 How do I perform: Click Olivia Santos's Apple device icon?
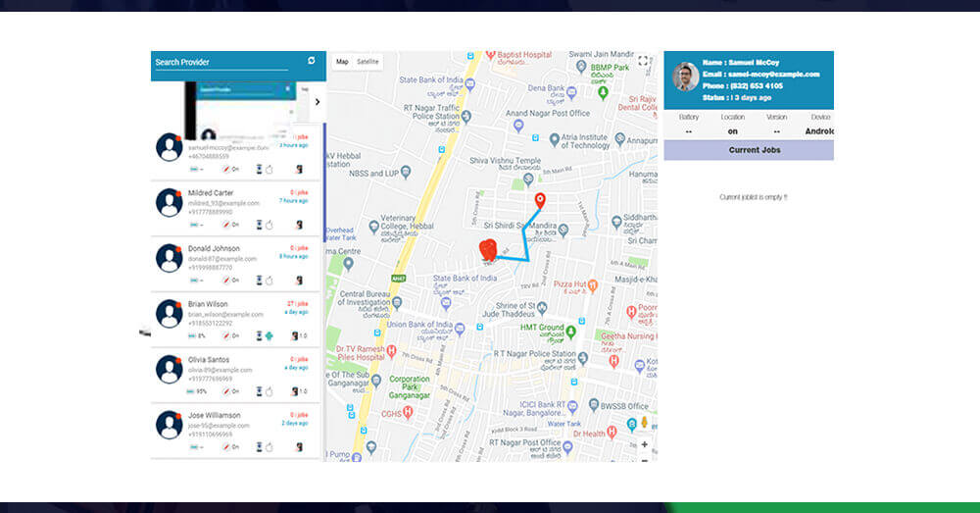[x=269, y=391]
